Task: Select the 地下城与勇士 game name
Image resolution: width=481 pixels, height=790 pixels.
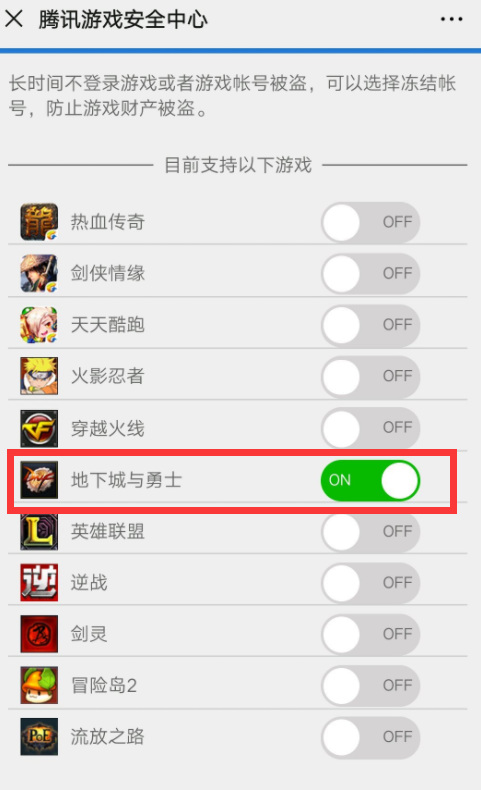Action: tap(126, 480)
